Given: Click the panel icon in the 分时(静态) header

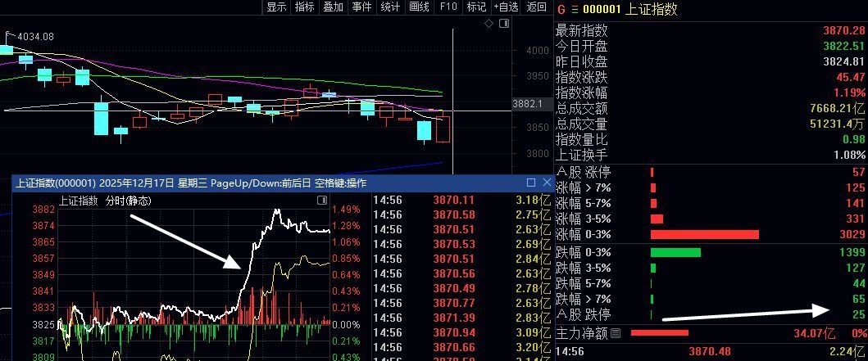Looking at the screenshot, I should pos(322,201).
